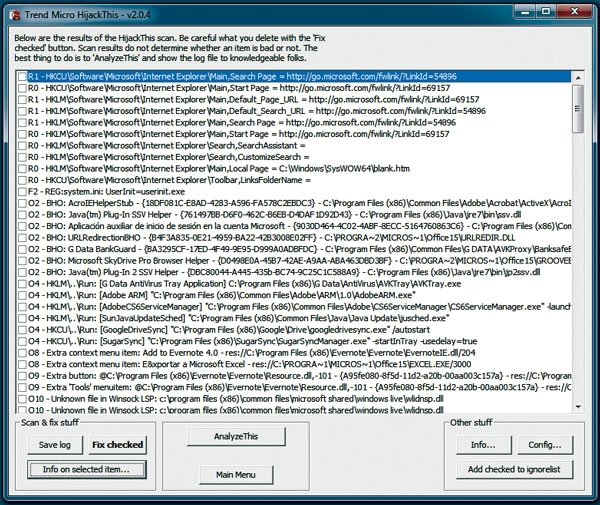
Task: Tick the O2 BHO URLRedirectionBHO checkbox
Action: [x=22, y=238]
